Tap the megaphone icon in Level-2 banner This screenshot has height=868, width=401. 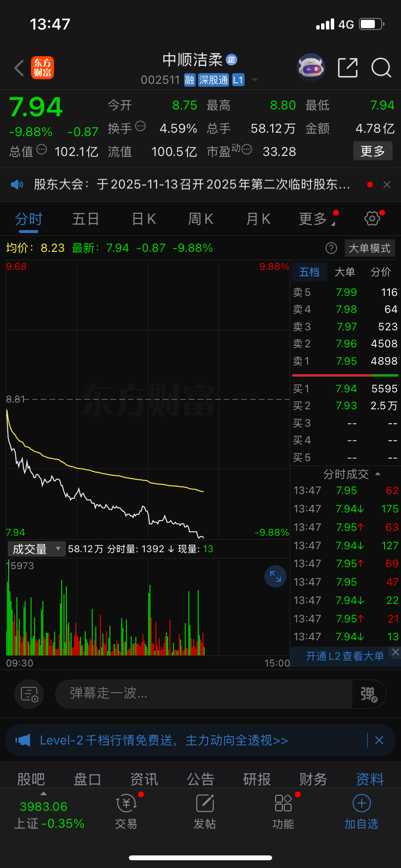(x=23, y=740)
